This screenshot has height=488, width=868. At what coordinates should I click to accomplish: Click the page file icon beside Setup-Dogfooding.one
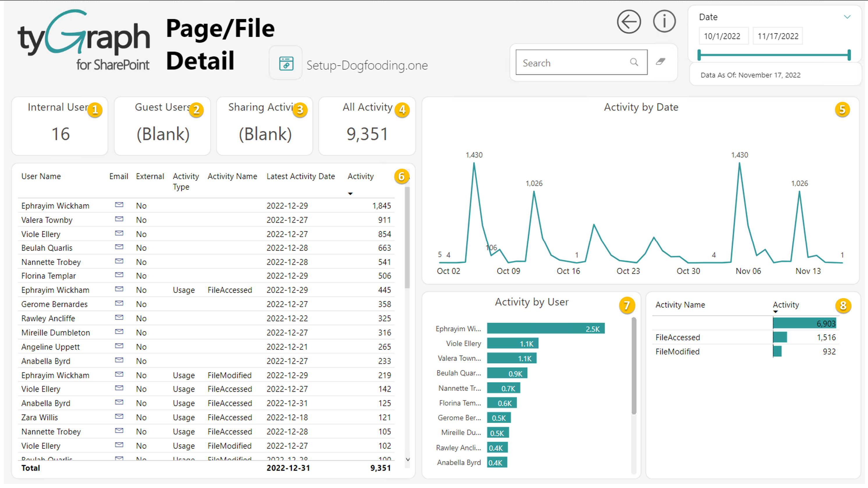point(286,63)
